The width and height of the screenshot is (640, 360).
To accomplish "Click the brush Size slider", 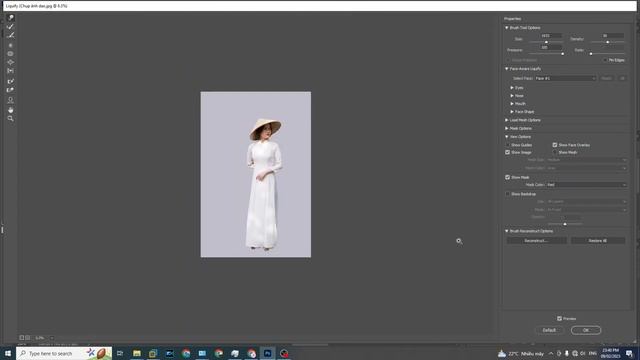I will [x=546, y=42].
